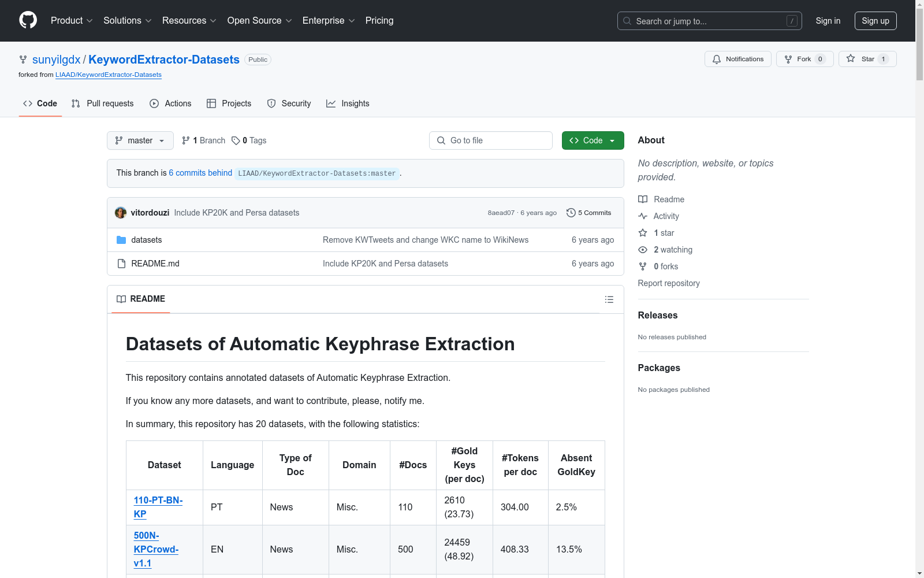
Task: Click the magnifier icon in the top search bar
Action: [x=627, y=21]
